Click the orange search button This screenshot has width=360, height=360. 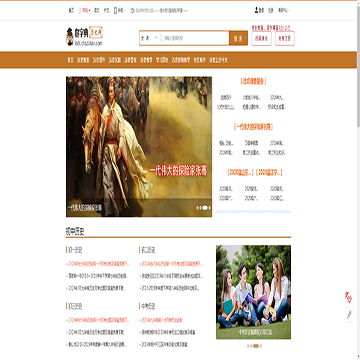point(238,38)
